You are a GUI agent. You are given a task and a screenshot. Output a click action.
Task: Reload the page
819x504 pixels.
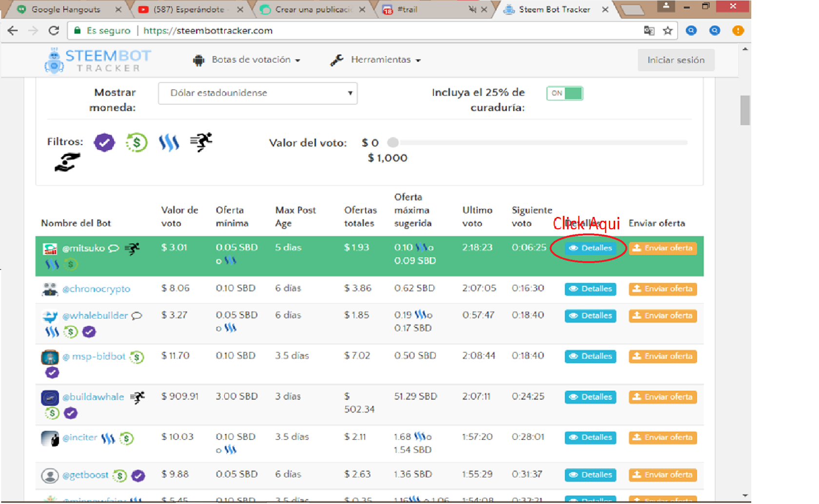coord(54,31)
